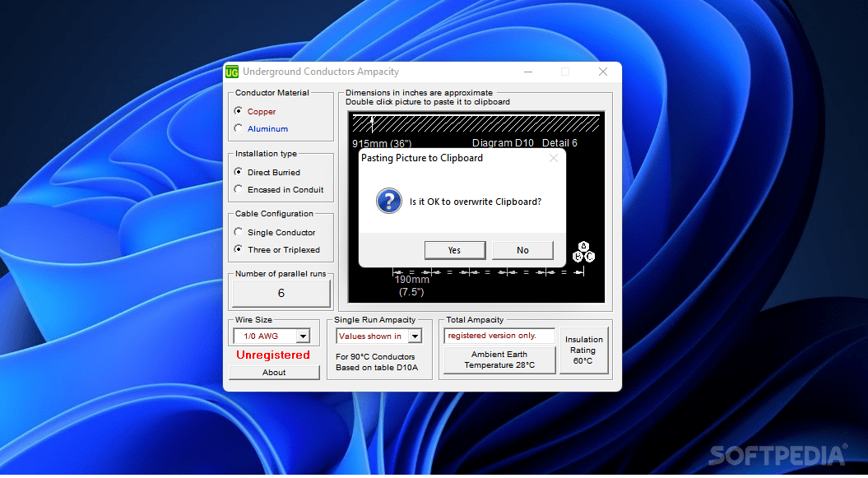Click 'Values shown in' combo text
The height and width of the screenshot is (478, 868).
point(369,336)
